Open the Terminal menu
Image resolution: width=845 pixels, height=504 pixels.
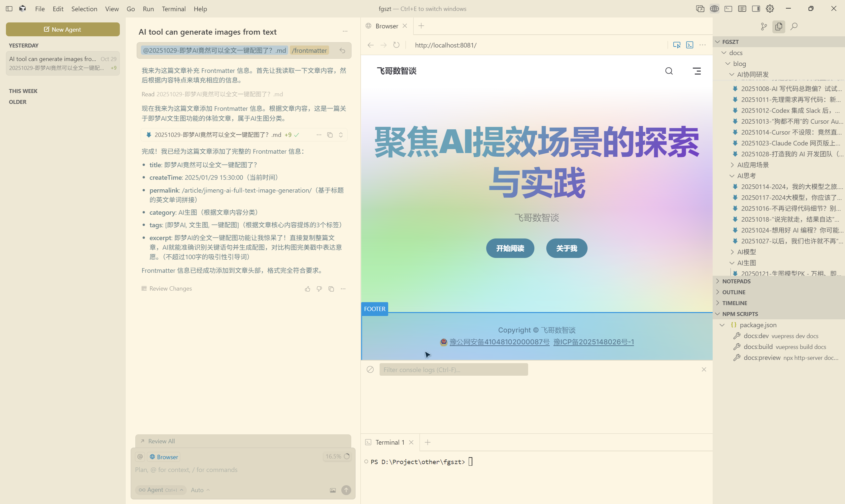click(x=173, y=9)
